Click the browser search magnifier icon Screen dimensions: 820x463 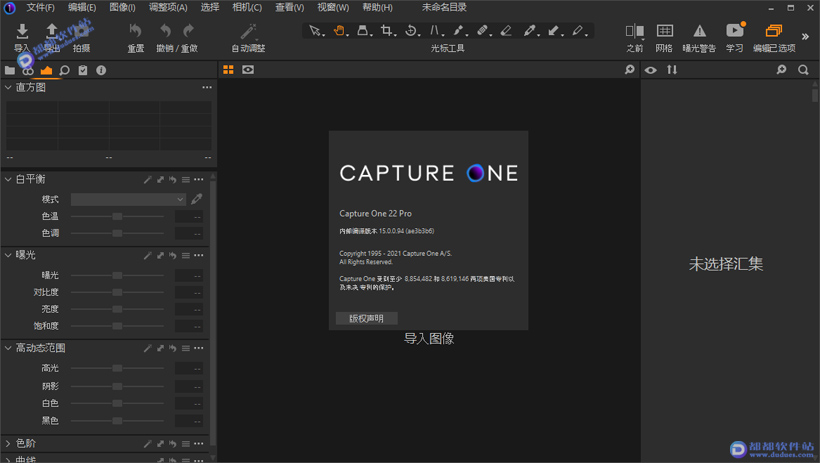point(803,70)
